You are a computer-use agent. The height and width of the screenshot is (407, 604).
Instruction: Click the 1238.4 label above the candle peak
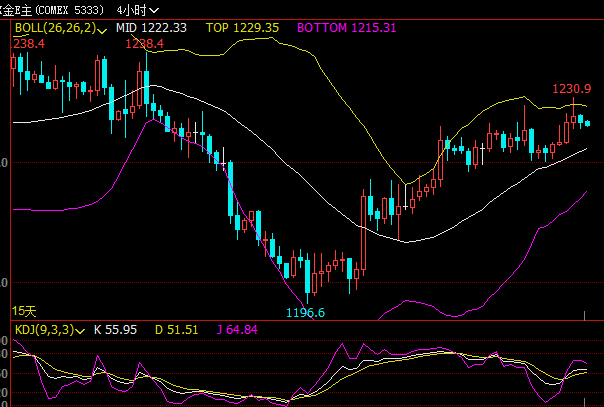click(x=144, y=44)
